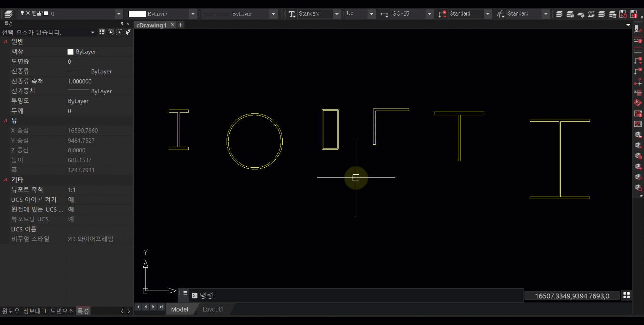The width and height of the screenshot is (644, 325).
Task: Pin the 특성 properties panel
Action: 122,24
